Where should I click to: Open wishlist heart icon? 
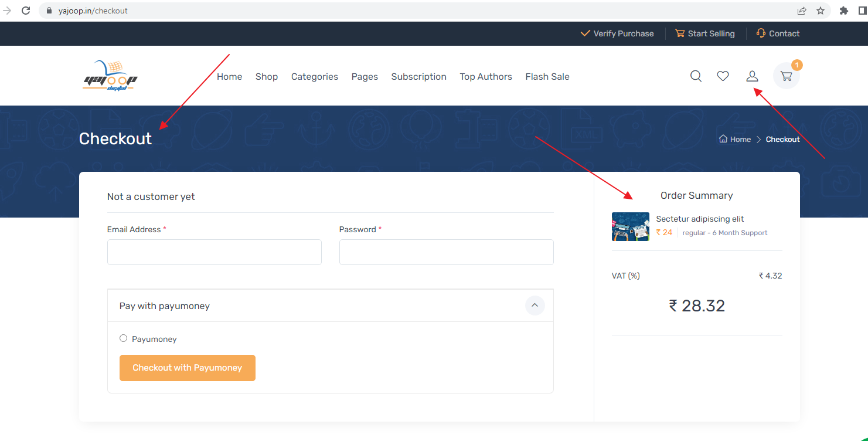point(723,76)
